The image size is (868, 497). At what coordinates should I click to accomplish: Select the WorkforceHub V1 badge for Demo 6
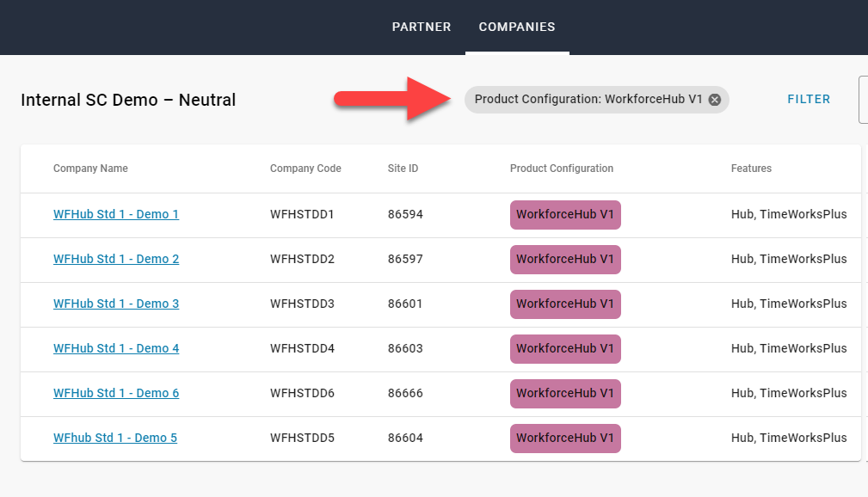tap(565, 393)
